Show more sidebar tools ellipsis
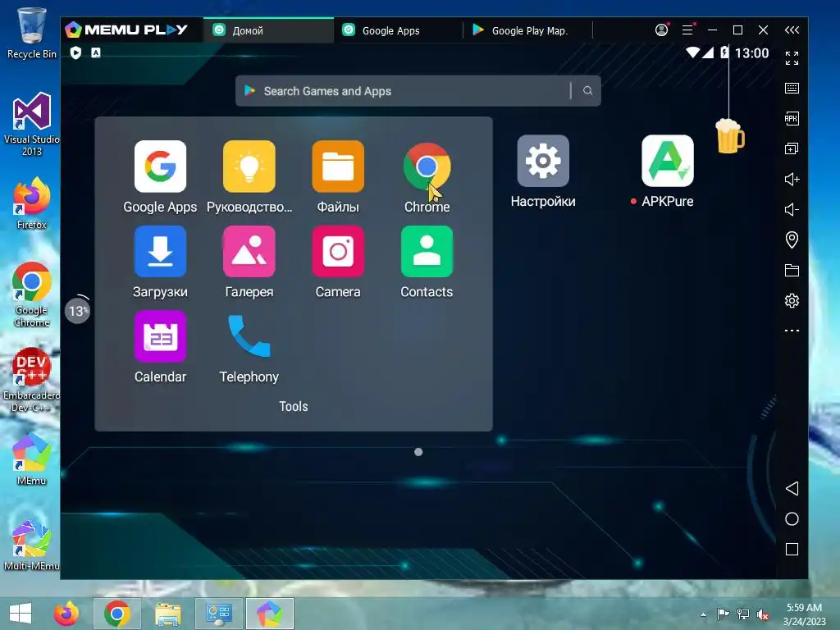 click(x=792, y=331)
